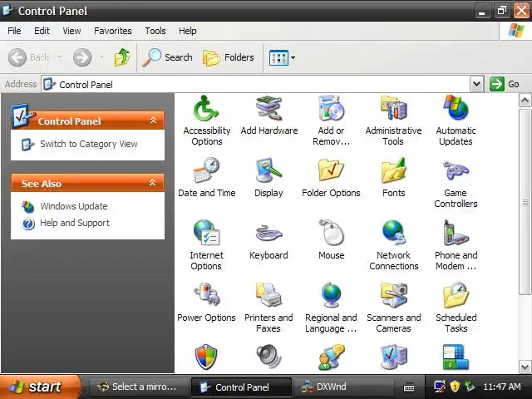Viewport: 532px width, 399px height.
Task: Click the taskbar clock showing 11:47 AM
Action: pyautogui.click(x=501, y=387)
